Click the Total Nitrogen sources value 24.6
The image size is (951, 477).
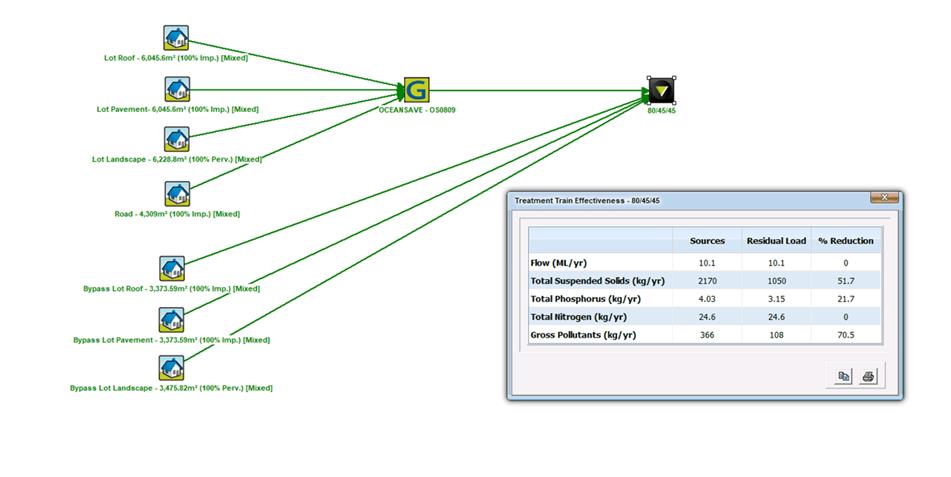(x=707, y=316)
